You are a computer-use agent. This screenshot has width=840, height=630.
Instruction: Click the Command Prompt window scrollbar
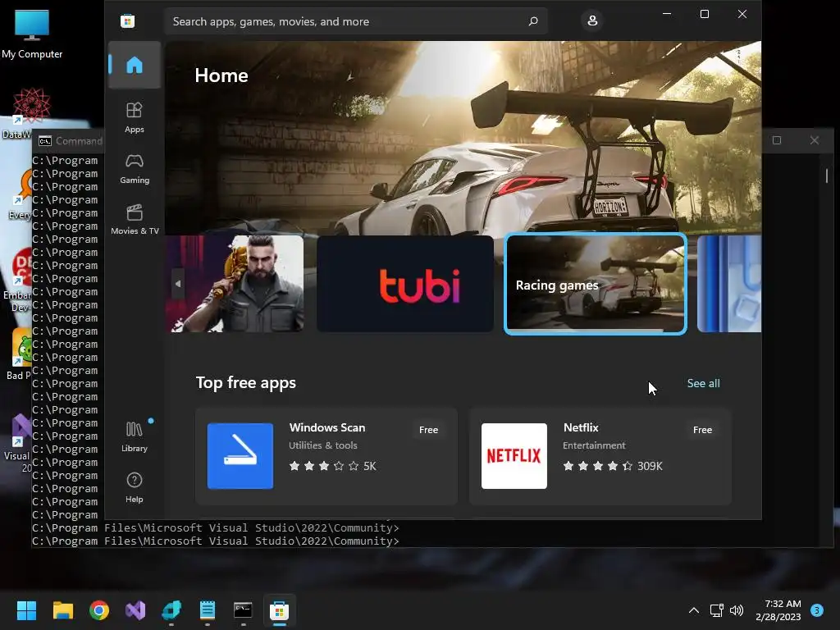pos(827,176)
